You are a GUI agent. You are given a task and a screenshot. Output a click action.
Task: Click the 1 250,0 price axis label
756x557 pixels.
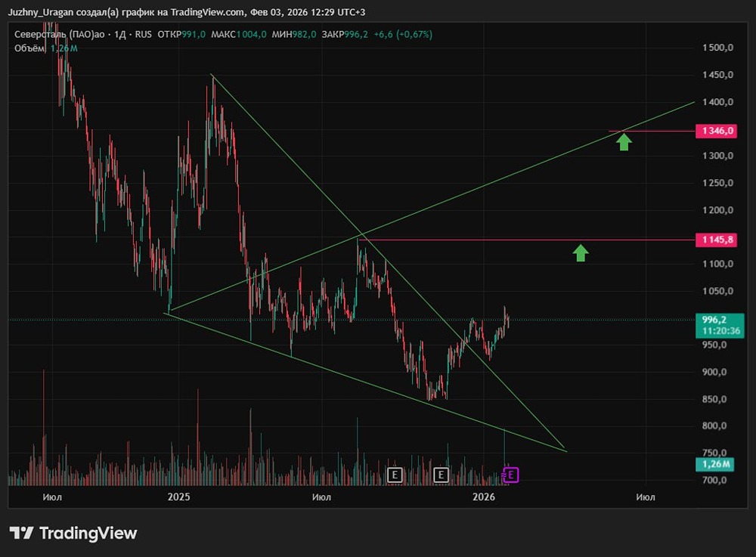[717, 183]
